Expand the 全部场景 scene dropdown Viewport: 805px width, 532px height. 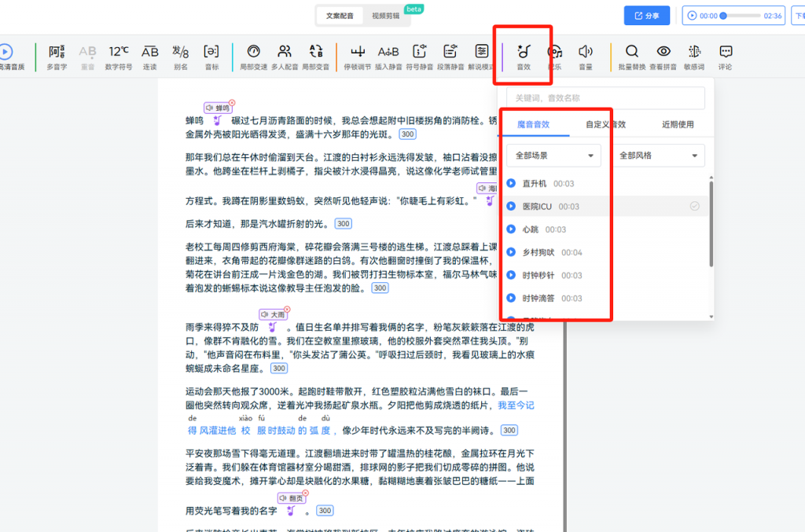[553, 156]
